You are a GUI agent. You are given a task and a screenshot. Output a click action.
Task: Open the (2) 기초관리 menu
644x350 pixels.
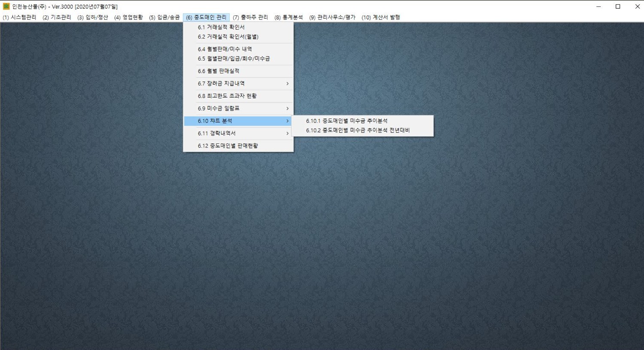coord(57,17)
